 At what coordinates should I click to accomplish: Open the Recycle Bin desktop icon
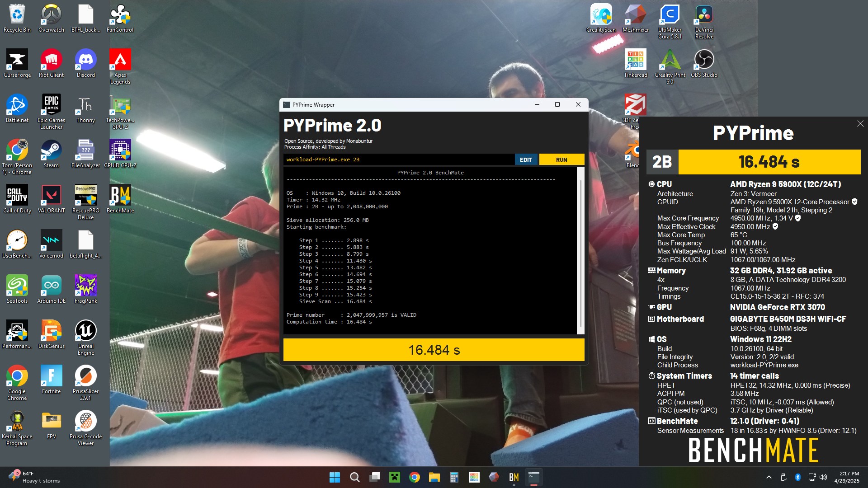[x=17, y=19]
